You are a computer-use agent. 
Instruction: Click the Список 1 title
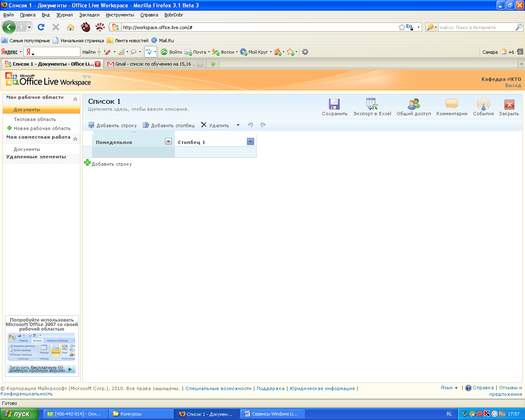coord(105,101)
